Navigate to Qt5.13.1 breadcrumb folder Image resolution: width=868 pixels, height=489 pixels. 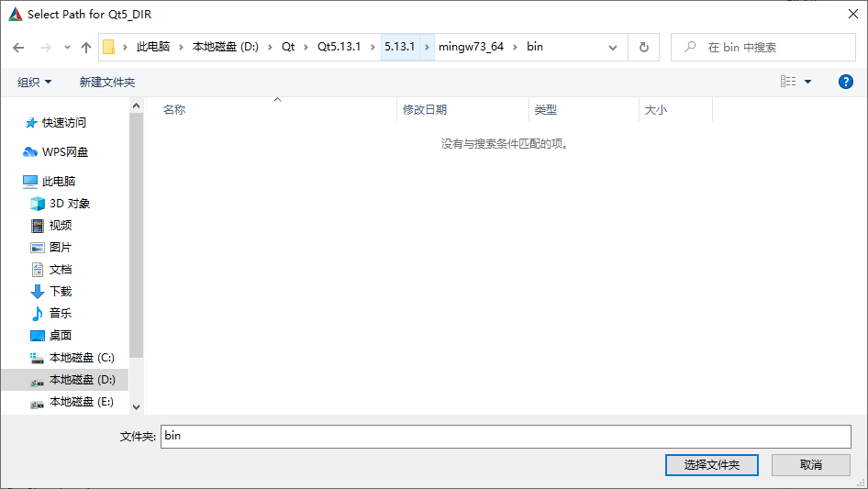point(339,47)
